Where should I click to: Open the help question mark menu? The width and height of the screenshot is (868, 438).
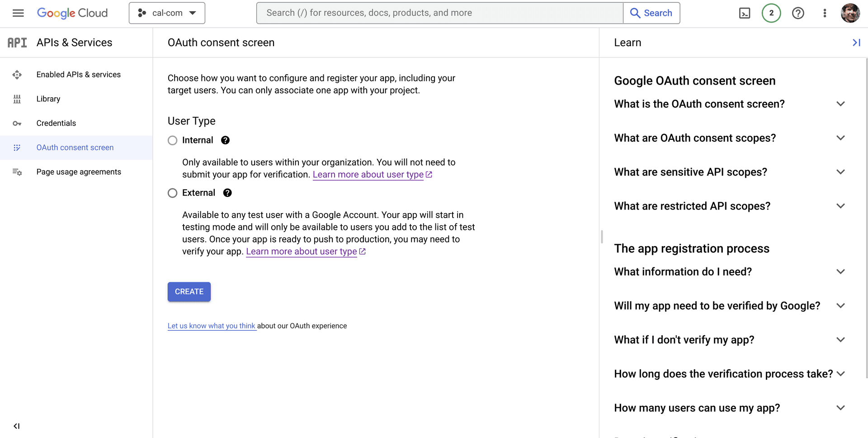coord(798,13)
